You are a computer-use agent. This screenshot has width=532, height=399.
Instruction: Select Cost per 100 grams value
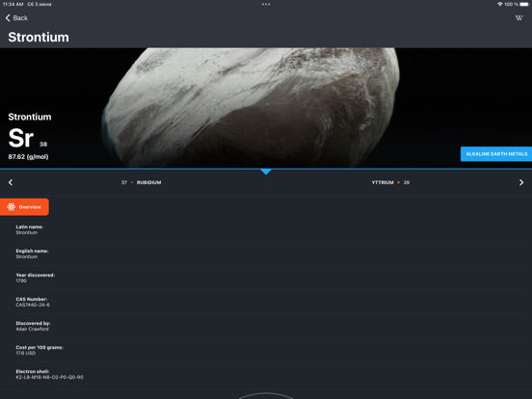[x=25, y=353]
